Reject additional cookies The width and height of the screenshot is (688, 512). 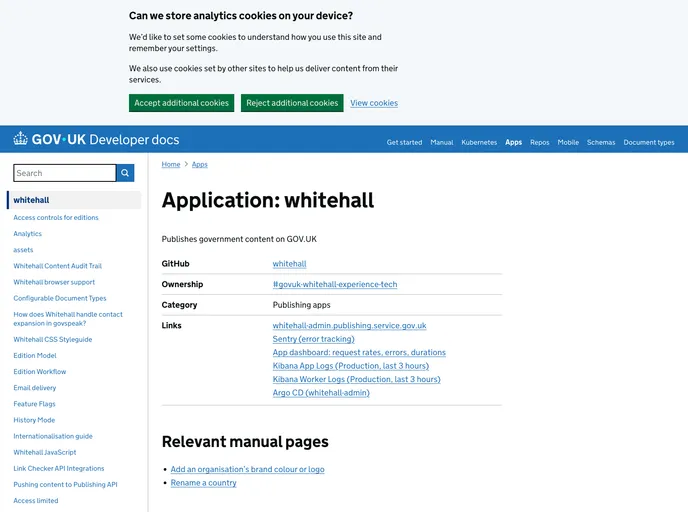(292, 103)
